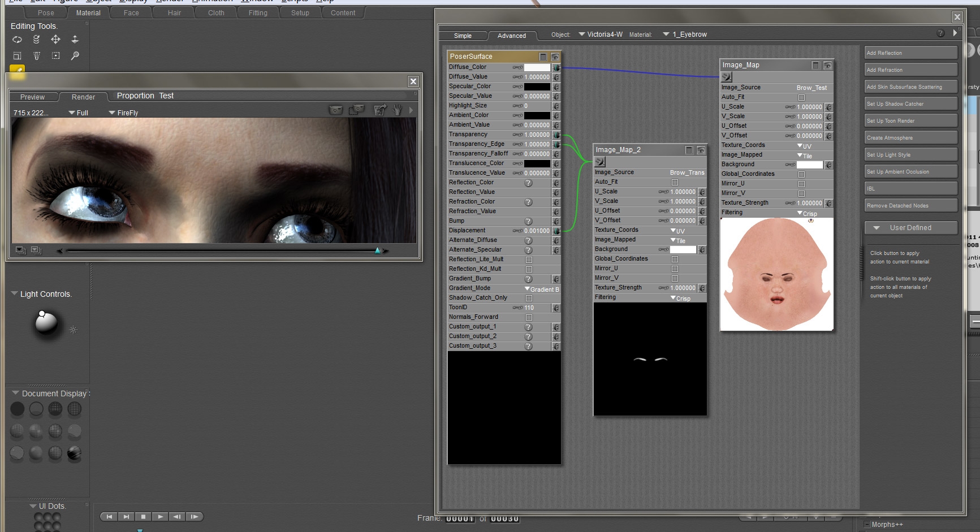980x532 pixels.
Task: Enable Auto_Fit checkbox in Image_Map node
Action: [801, 97]
